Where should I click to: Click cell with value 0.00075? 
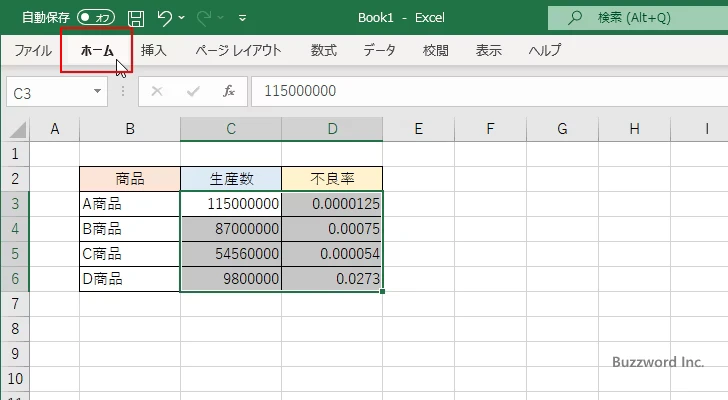(x=332, y=229)
